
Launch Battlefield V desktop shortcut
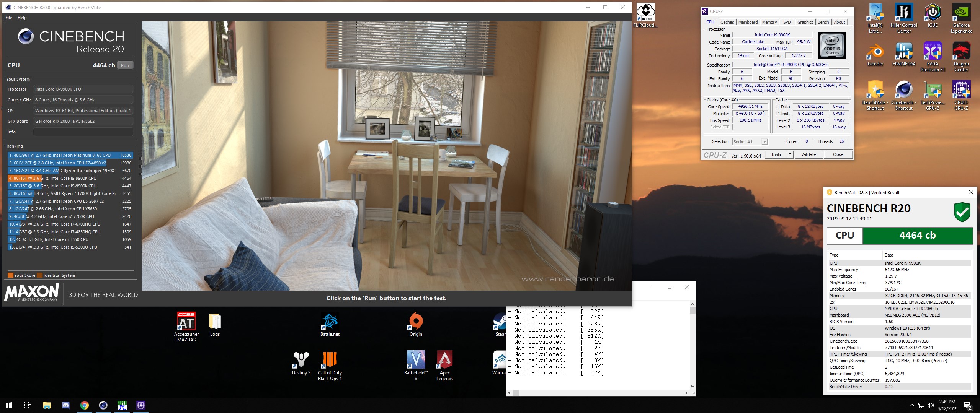[x=416, y=366]
